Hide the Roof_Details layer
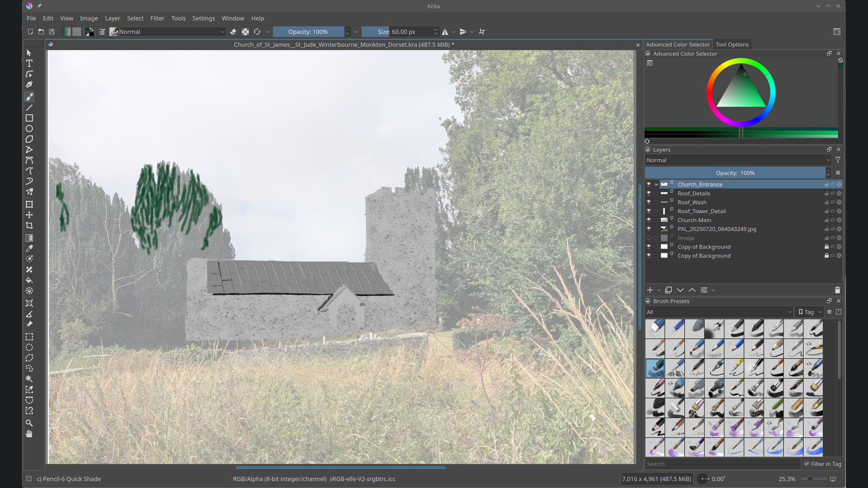Screen dimensions: 868x488 649,193
